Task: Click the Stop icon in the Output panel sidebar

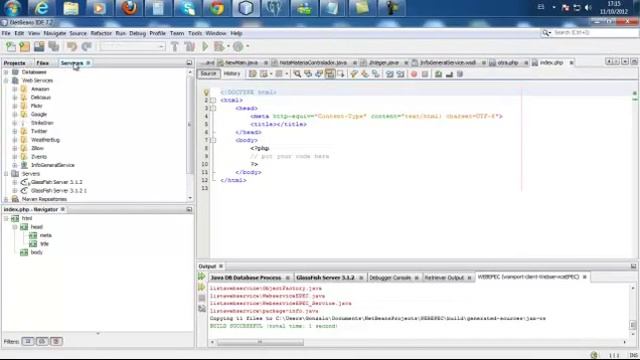Action: click(x=202, y=298)
